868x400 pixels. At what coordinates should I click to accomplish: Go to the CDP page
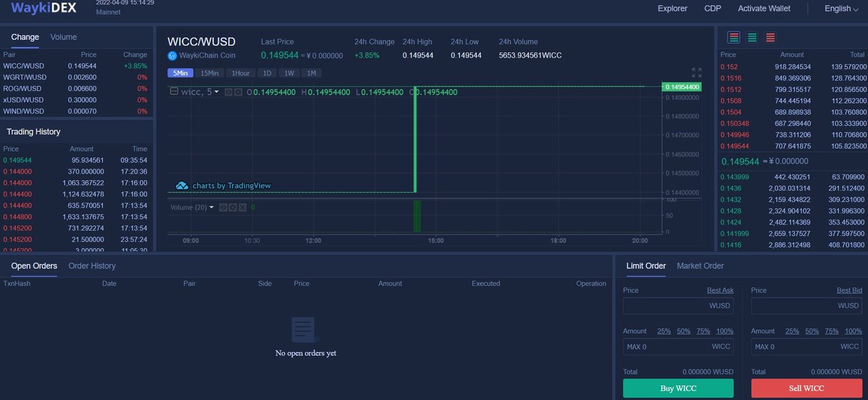tap(713, 9)
